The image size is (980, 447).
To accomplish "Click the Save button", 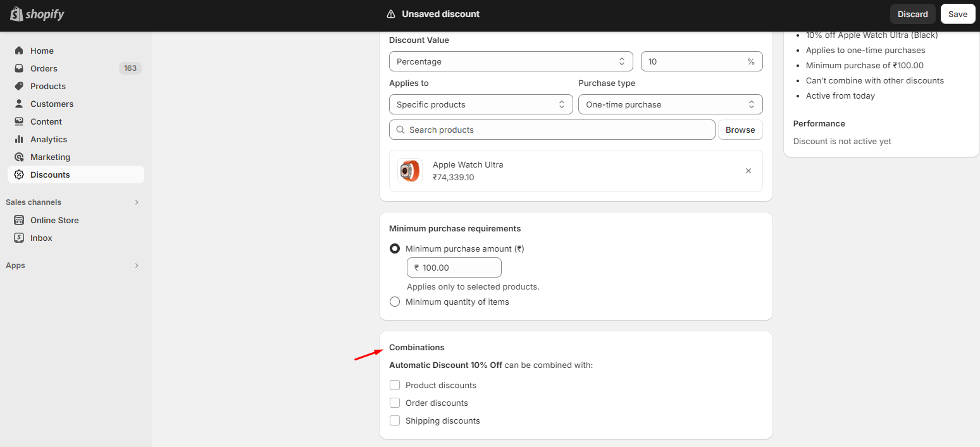I will [957, 14].
